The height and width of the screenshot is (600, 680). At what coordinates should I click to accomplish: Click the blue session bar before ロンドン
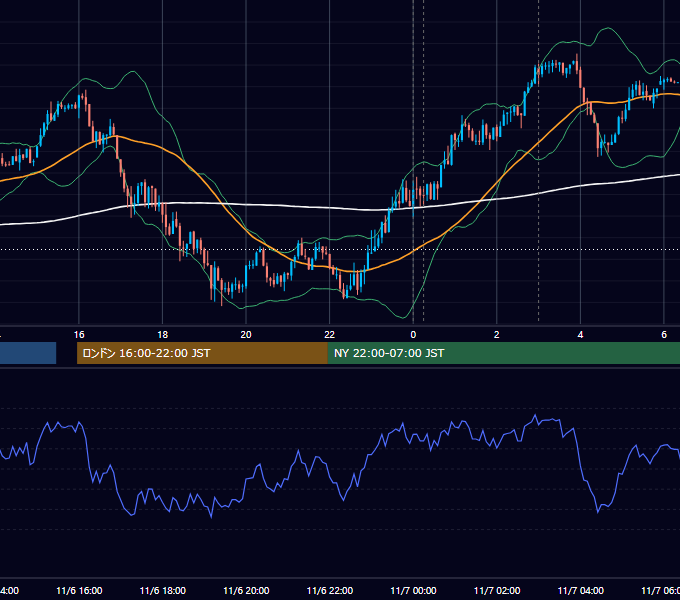[28, 353]
